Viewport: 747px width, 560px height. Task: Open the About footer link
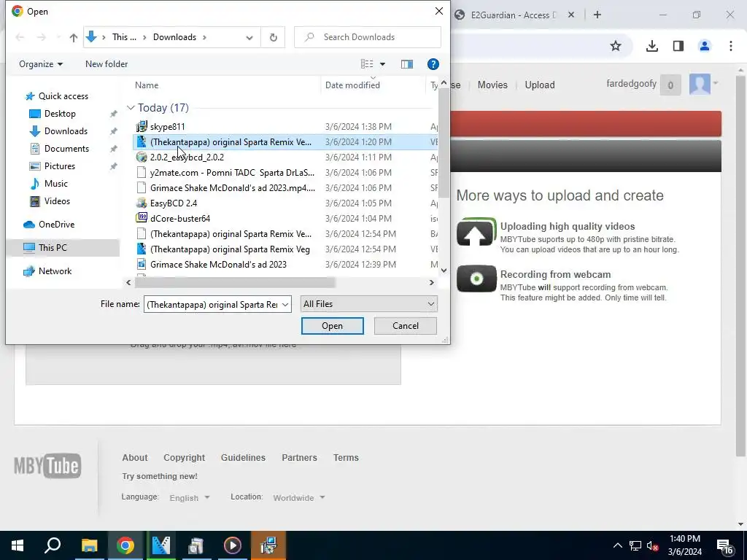(135, 458)
